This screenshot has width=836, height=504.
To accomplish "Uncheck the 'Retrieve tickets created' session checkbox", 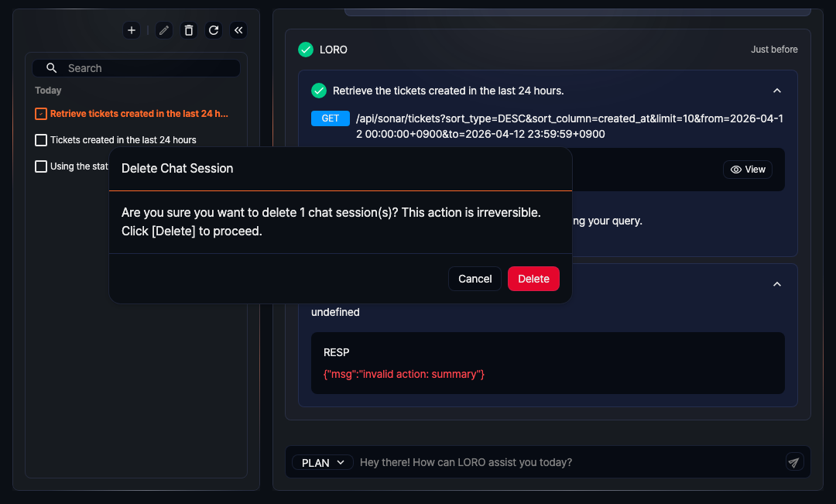I will coord(41,114).
